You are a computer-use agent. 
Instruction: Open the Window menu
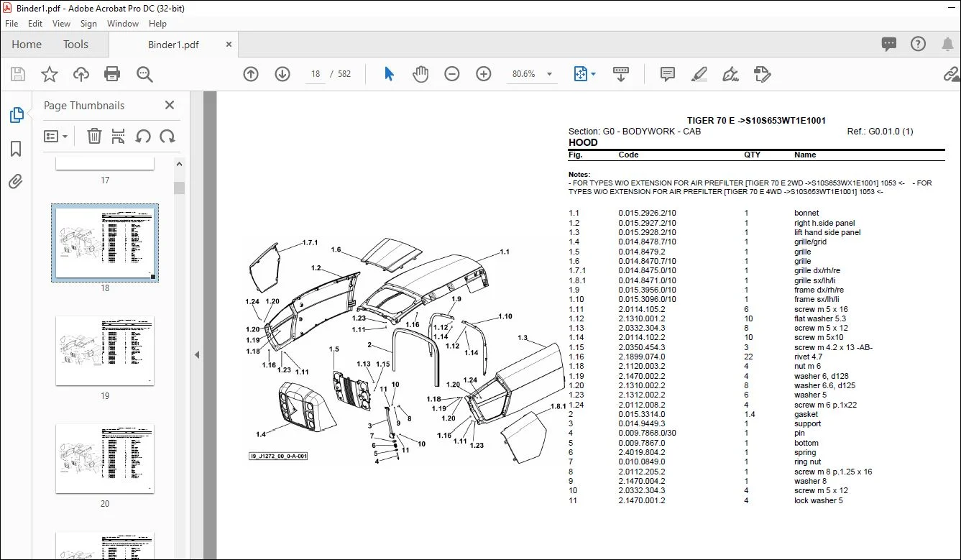click(123, 24)
